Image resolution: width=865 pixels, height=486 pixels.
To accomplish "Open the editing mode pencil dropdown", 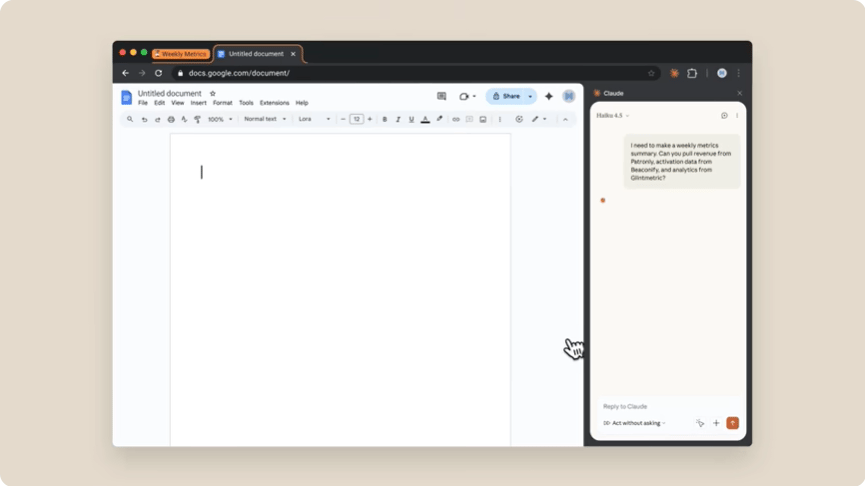I will 539,119.
